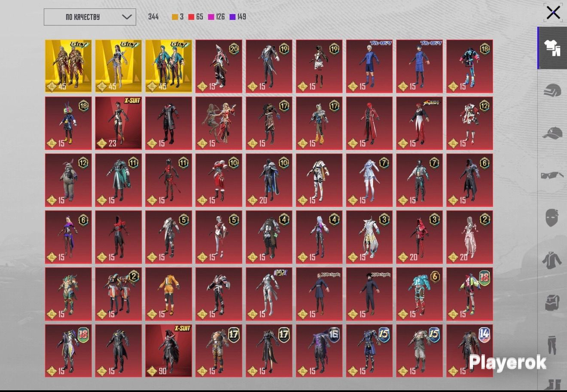This screenshot has height=392, width=567.
Task: Choose the gray bunny costume with badge 12
Action: click(x=68, y=180)
